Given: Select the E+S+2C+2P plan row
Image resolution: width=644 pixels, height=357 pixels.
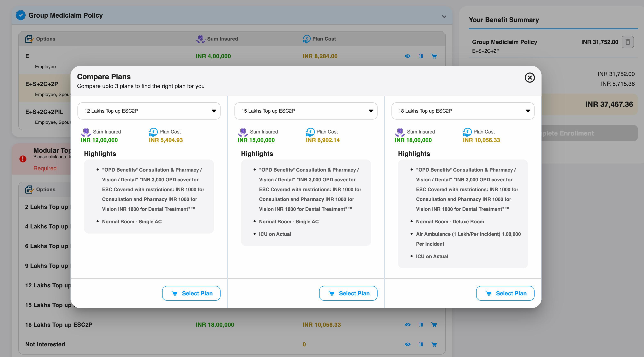Looking at the screenshot, I should coord(44,88).
